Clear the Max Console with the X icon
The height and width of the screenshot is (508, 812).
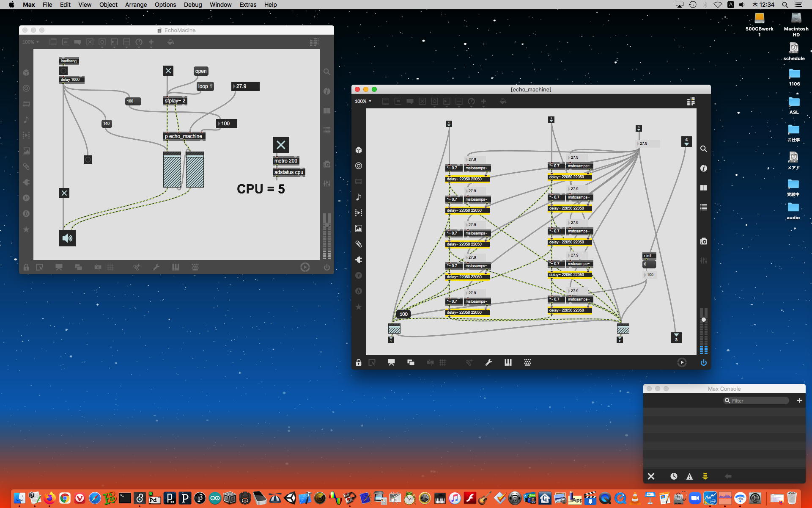click(651, 477)
